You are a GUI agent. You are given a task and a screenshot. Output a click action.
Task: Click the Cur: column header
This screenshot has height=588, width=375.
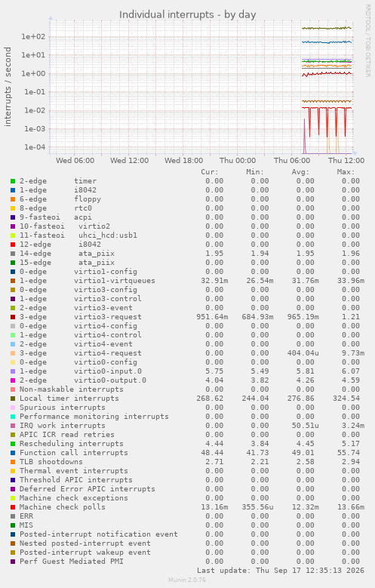[x=210, y=172]
